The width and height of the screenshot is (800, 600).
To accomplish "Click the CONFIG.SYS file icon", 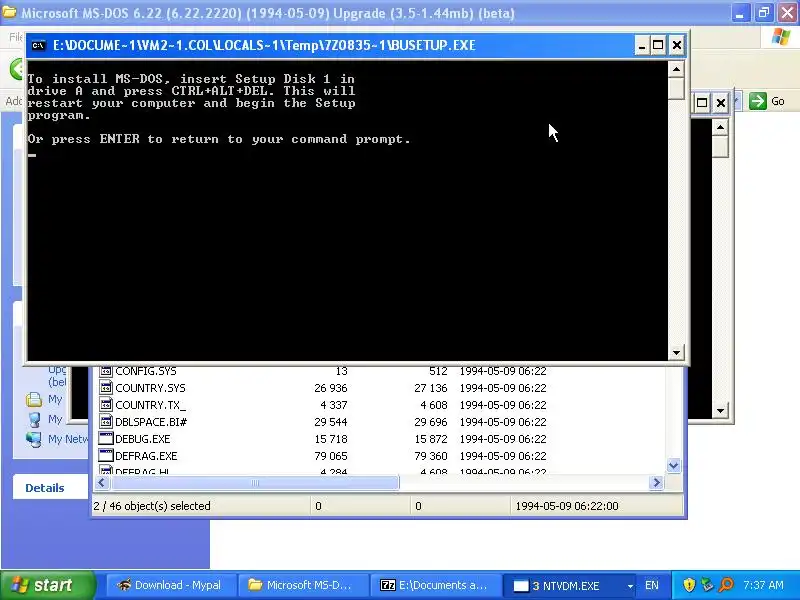I will (106, 371).
